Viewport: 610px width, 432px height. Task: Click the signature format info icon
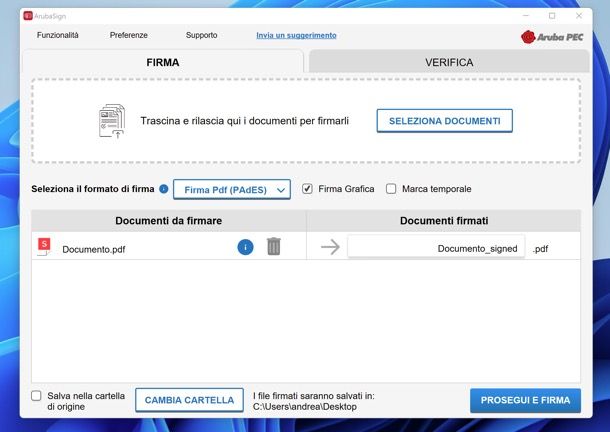(164, 189)
